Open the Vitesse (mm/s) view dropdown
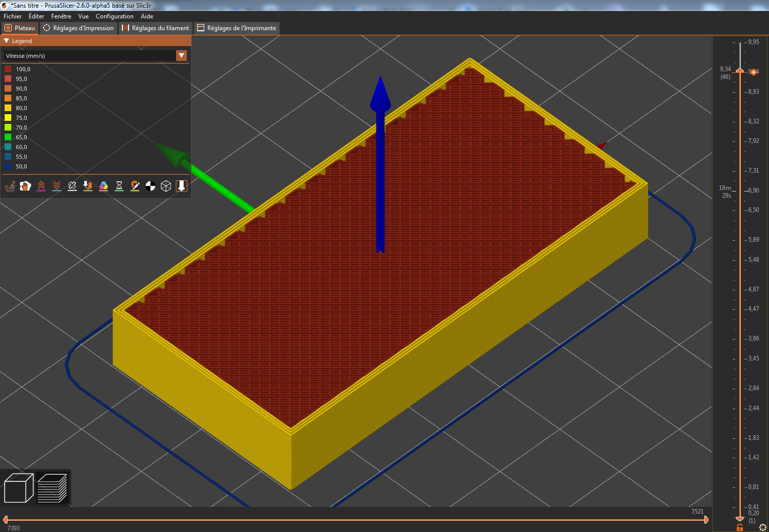769x532 pixels. point(182,55)
